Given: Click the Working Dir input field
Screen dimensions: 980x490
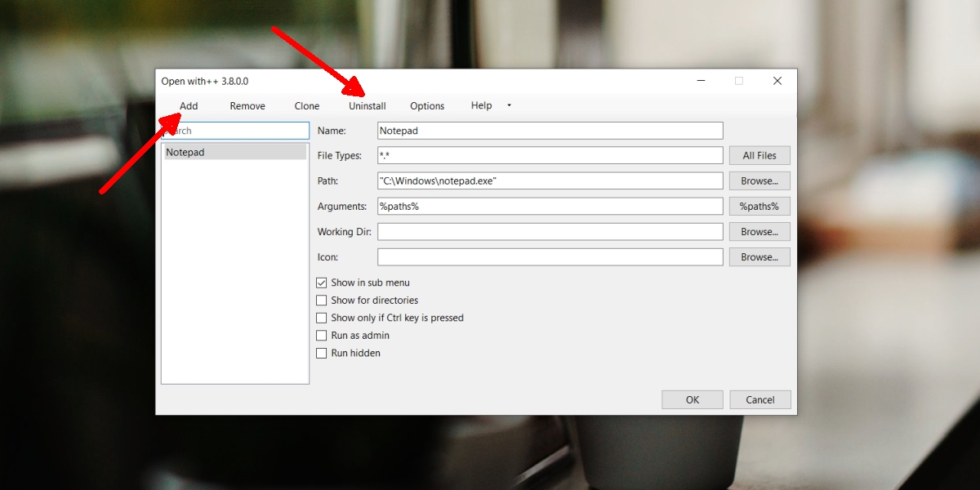Looking at the screenshot, I should (550, 232).
